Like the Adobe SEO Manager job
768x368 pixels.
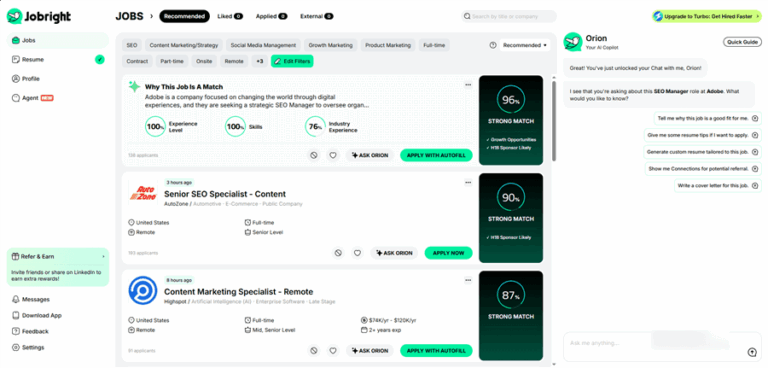point(333,155)
